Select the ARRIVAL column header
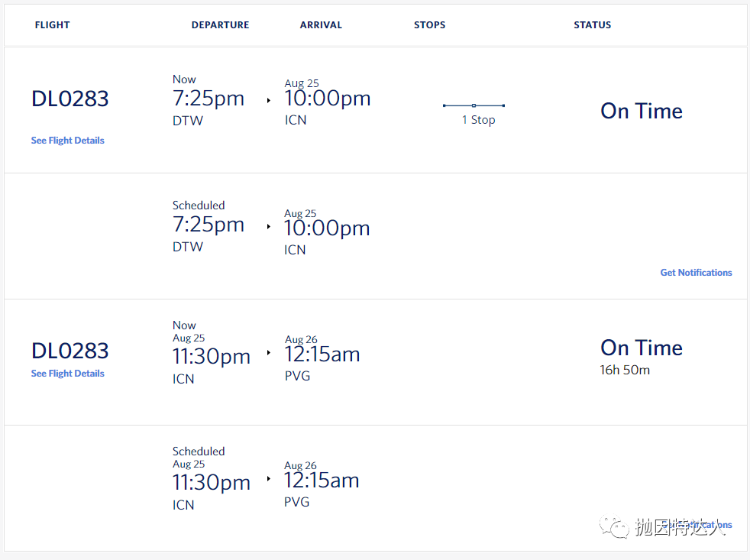 click(321, 25)
